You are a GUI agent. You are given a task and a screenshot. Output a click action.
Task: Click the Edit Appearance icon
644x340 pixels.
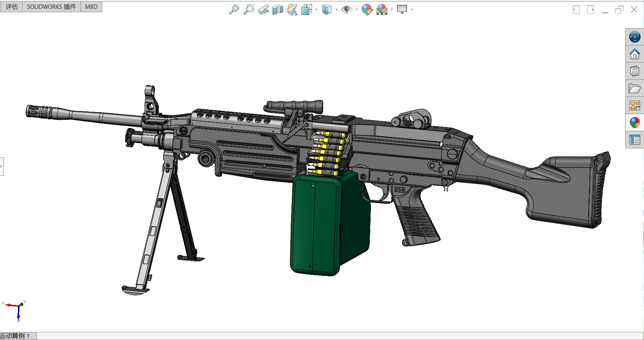(367, 10)
